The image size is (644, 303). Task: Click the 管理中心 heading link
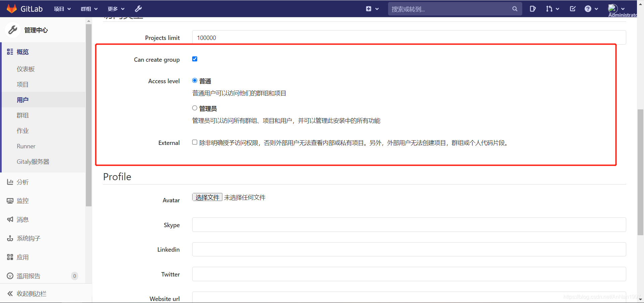coord(36,30)
